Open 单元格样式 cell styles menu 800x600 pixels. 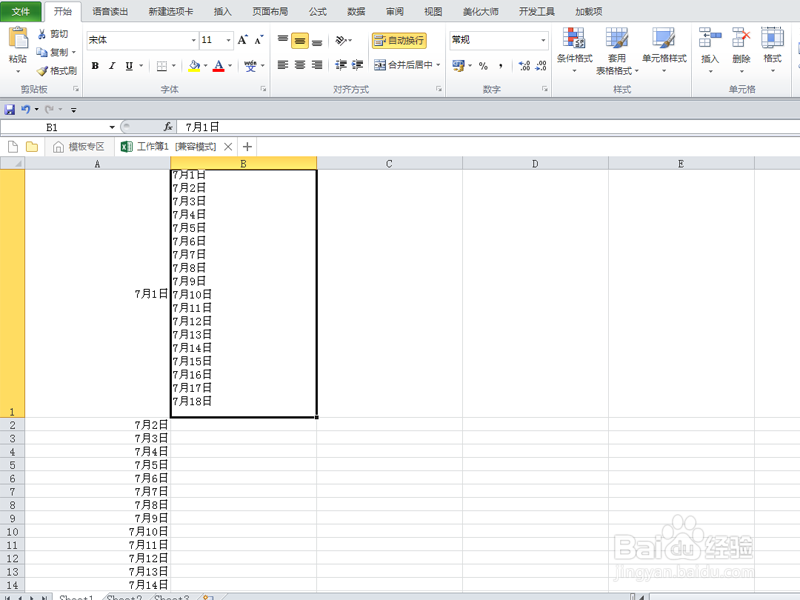point(664,51)
